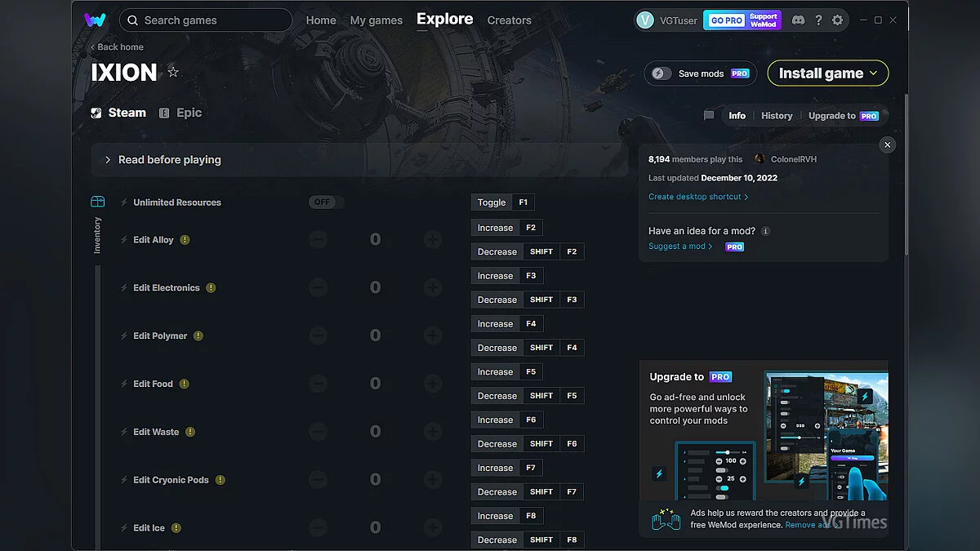Click info icon beside Edit Alloy
The width and height of the screenshot is (980, 551).
185,240
